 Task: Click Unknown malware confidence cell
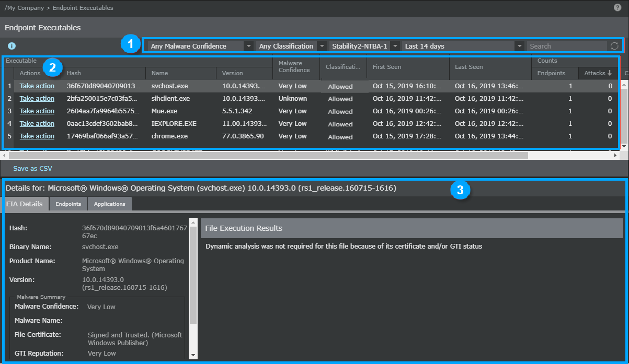pos(293,98)
